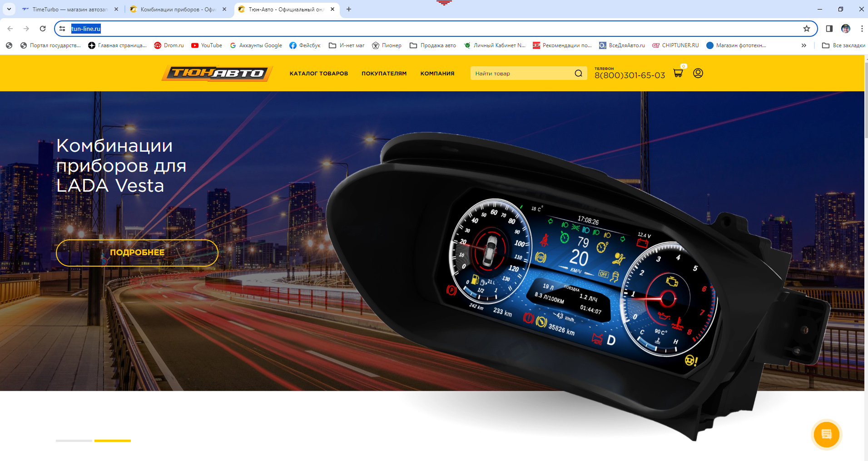Expand the Все закладки folder
The image size is (868, 461).
(x=843, y=45)
